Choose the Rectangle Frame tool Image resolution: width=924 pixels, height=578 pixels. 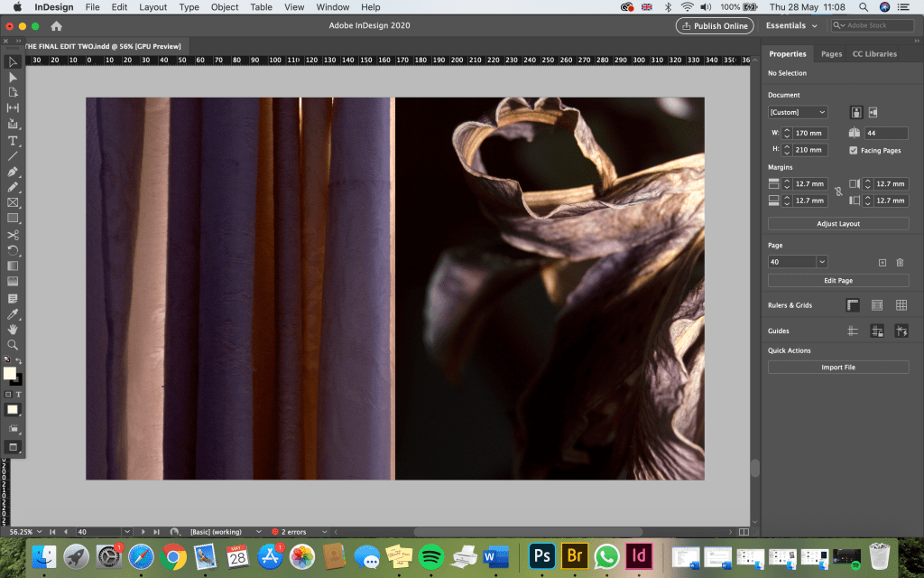click(13, 203)
